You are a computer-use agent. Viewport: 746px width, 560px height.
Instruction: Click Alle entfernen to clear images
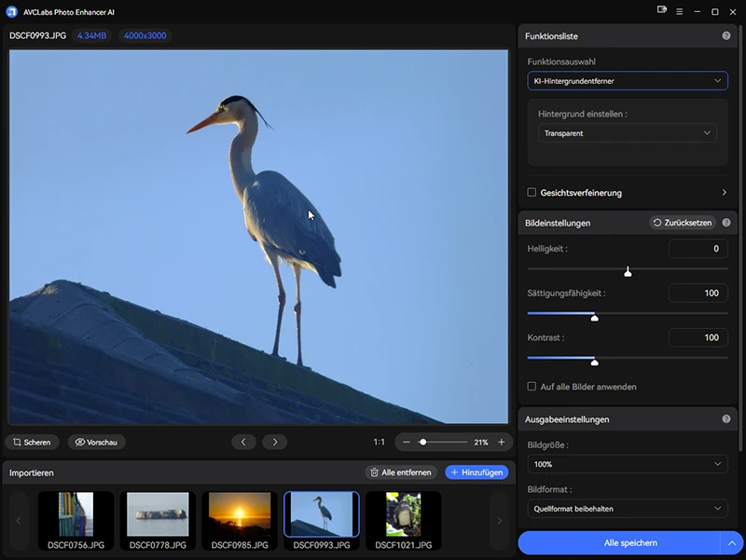coord(401,472)
